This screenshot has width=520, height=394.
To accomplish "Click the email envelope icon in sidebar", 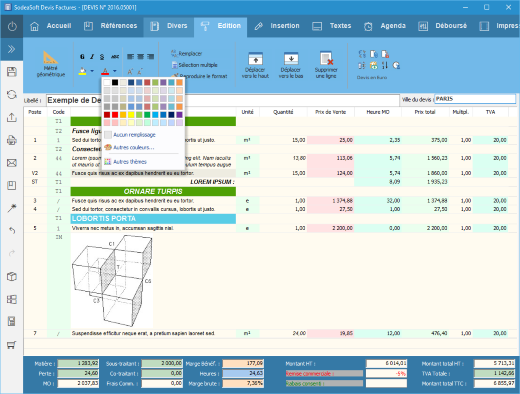I will [x=12, y=163].
